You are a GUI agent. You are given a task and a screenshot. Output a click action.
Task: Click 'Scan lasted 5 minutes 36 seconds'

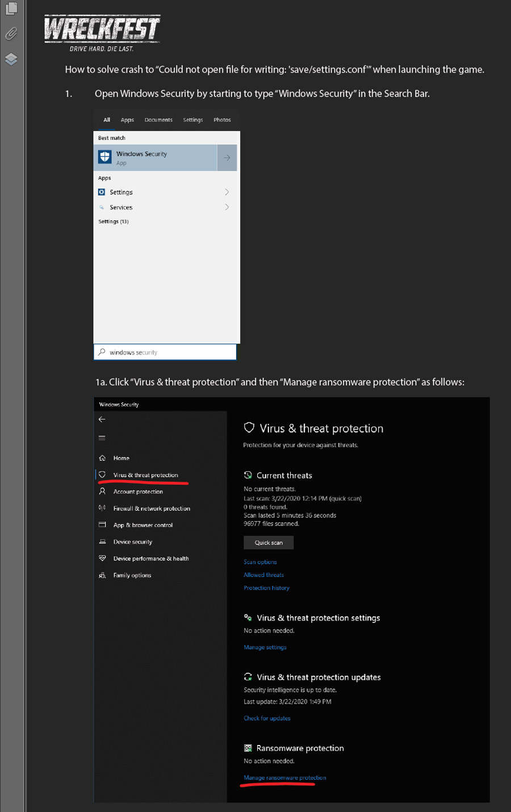tap(290, 516)
